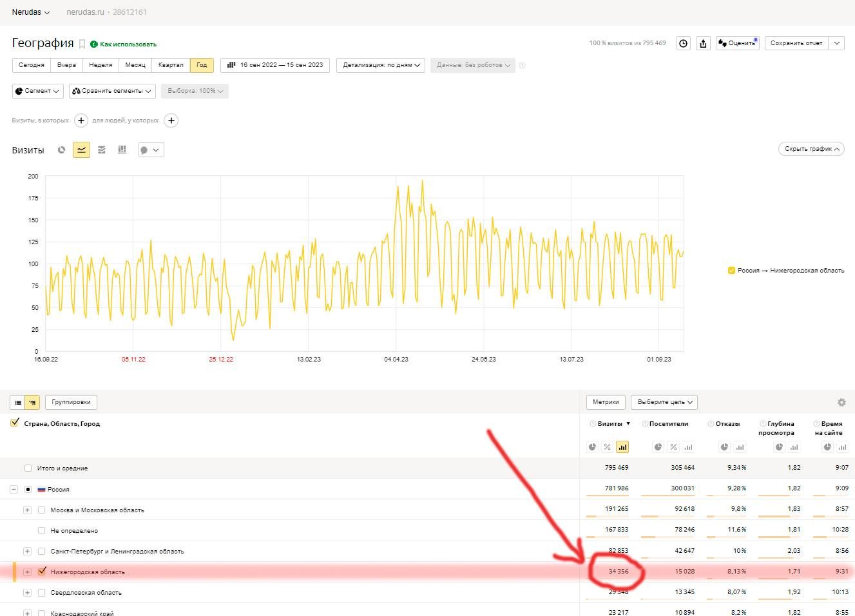Click the Группировки button
The width and height of the screenshot is (855, 616).
(x=71, y=402)
